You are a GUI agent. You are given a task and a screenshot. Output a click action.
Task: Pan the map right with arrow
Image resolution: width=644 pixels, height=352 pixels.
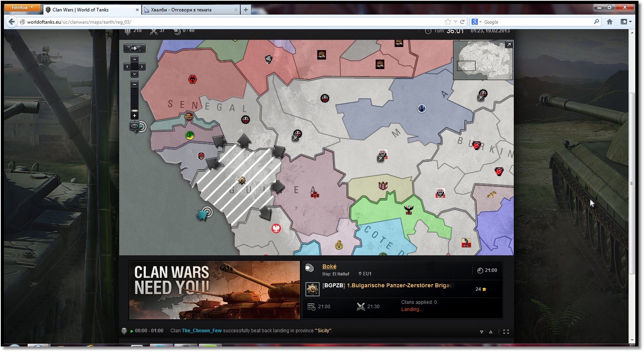click(142, 67)
